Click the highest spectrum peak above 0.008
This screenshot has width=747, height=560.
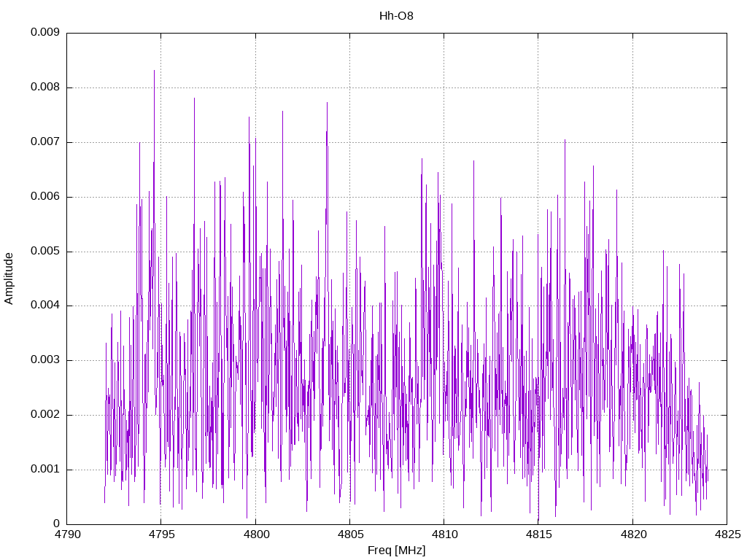(155, 71)
